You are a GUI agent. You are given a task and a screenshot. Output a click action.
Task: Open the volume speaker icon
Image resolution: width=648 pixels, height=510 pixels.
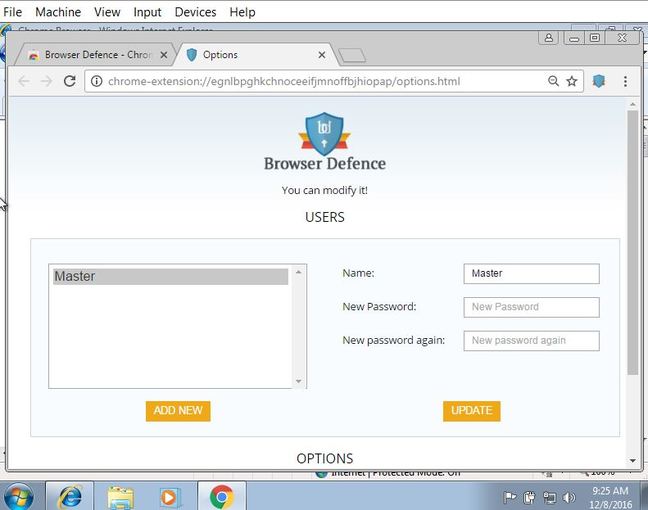(x=569, y=497)
